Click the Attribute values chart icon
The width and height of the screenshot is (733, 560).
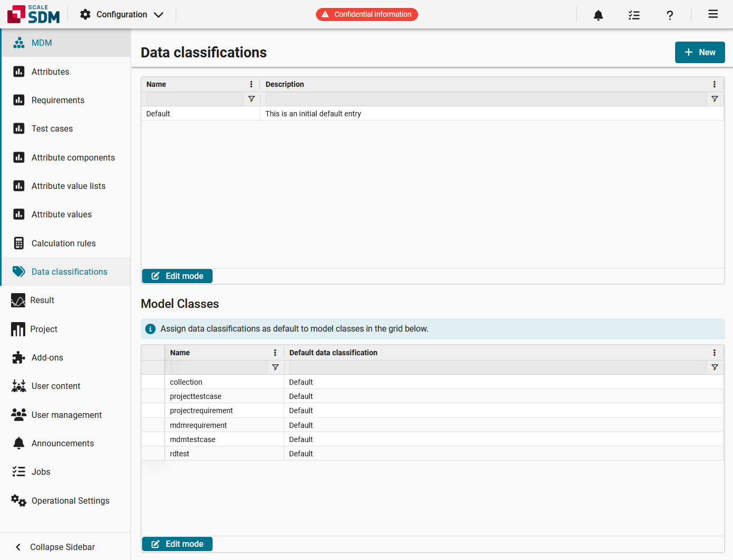[x=19, y=214]
